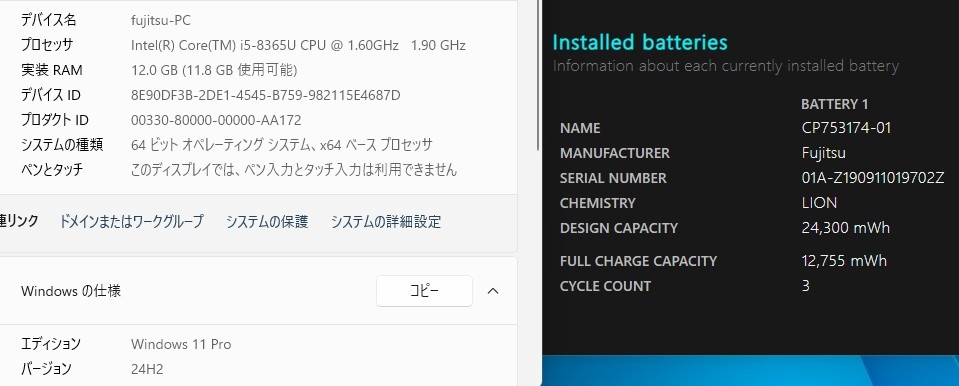
Task: Click the MANUFACTURER label
Action: tap(615, 154)
